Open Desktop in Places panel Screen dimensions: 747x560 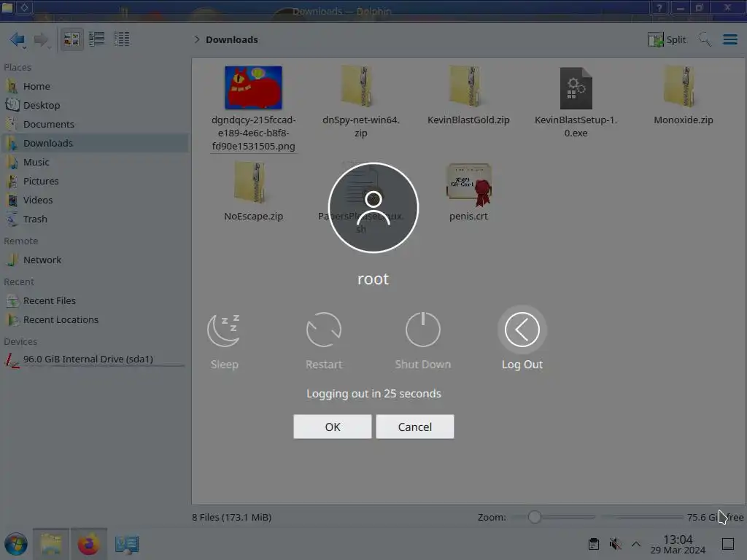click(94, 105)
